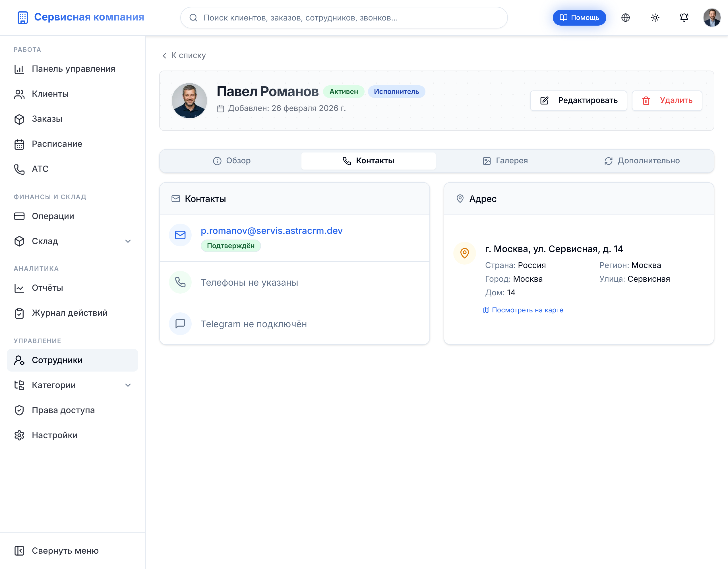The height and width of the screenshot is (569, 728).
Task: Click the Редактировать button
Action: [x=578, y=100]
